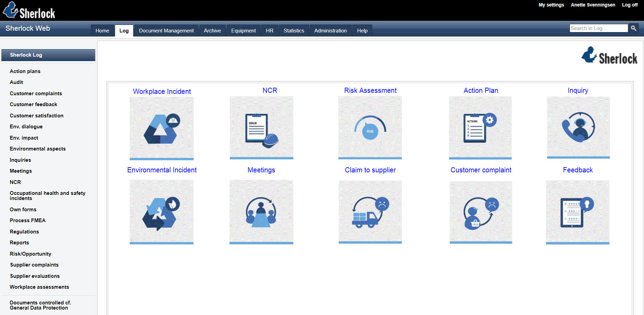This screenshot has height=315, width=644.
Task: Open Action plans in sidebar
Action: (x=25, y=71)
